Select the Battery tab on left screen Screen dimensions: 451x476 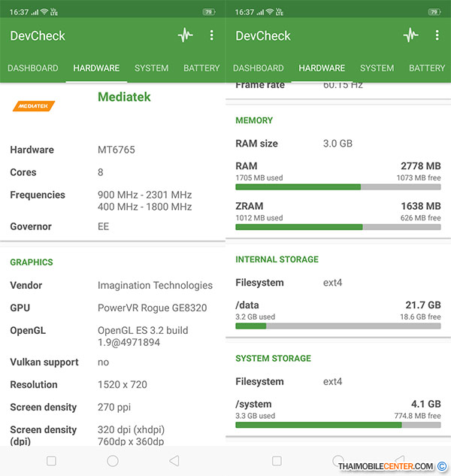coord(201,68)
